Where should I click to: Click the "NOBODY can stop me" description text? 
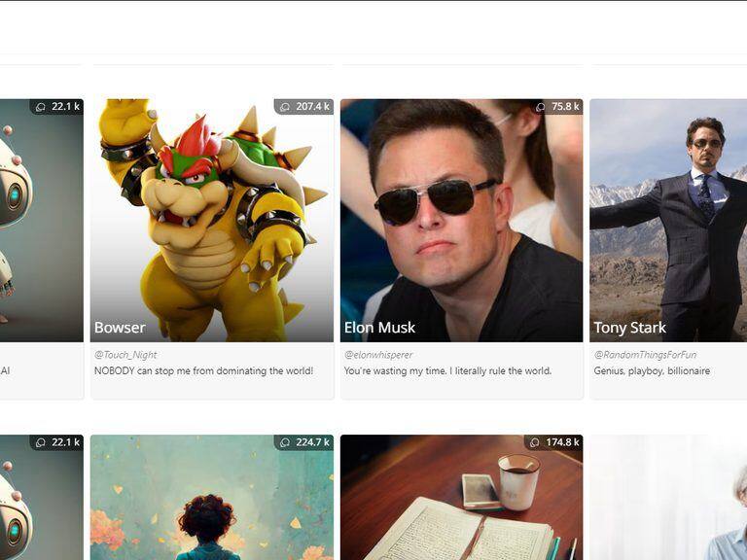point(203,370)
